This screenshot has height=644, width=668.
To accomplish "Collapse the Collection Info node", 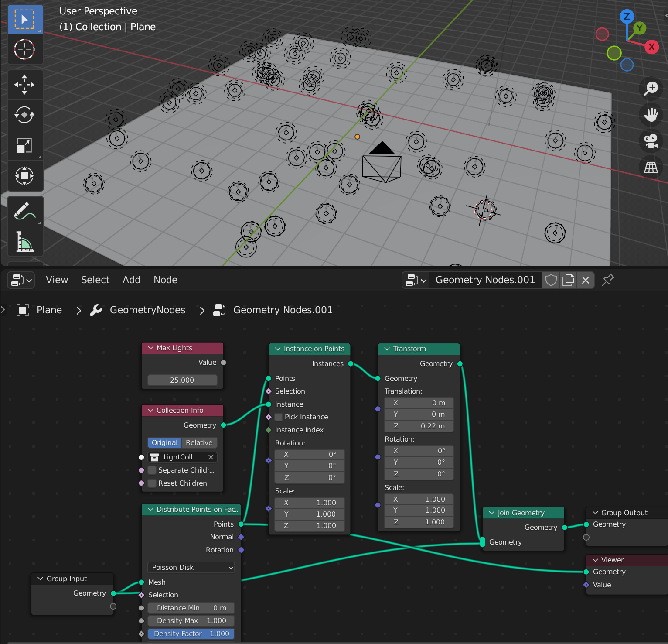I will 151,411.
